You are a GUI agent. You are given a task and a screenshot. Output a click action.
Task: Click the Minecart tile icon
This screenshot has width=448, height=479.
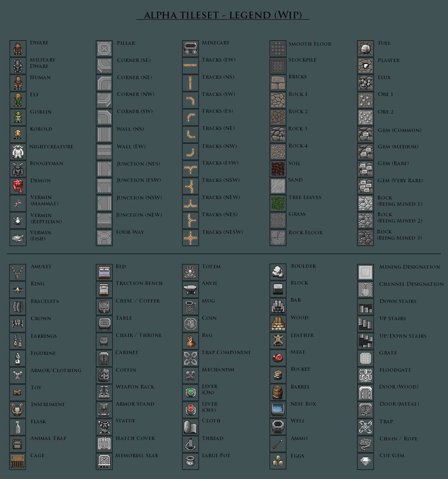click(191, 49)
